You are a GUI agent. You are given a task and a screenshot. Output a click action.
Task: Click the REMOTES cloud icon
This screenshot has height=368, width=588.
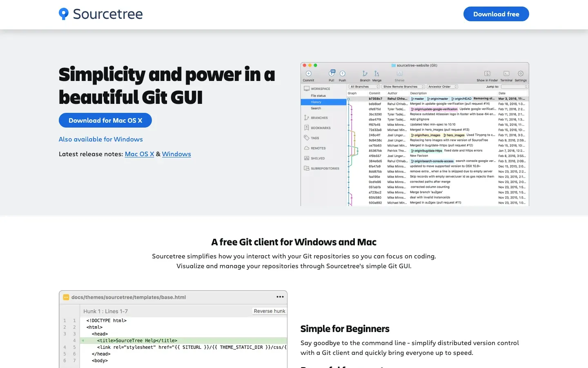click(307, 148)
